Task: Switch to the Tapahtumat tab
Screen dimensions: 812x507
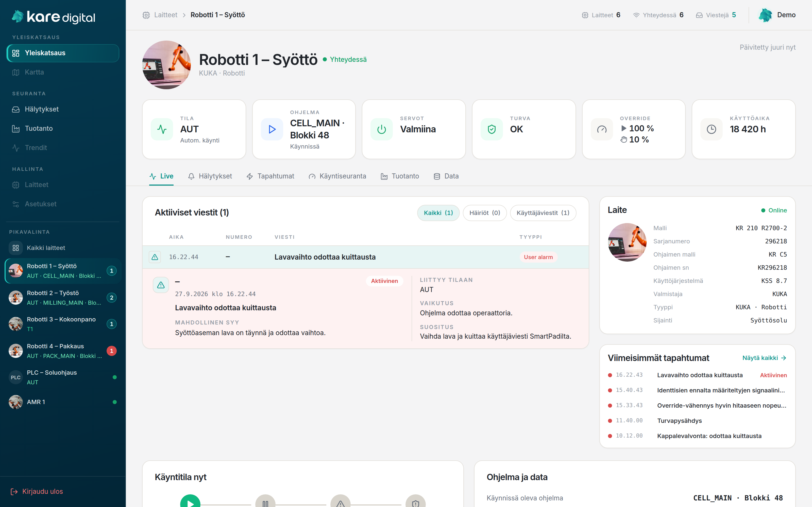Action: pyautogui.click(x=270, y=176)
